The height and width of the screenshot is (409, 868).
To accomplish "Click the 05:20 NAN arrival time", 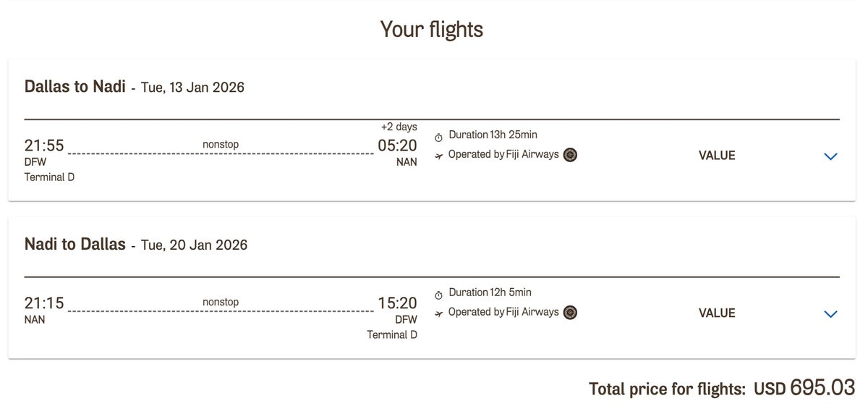I will (x=397, y=146).
